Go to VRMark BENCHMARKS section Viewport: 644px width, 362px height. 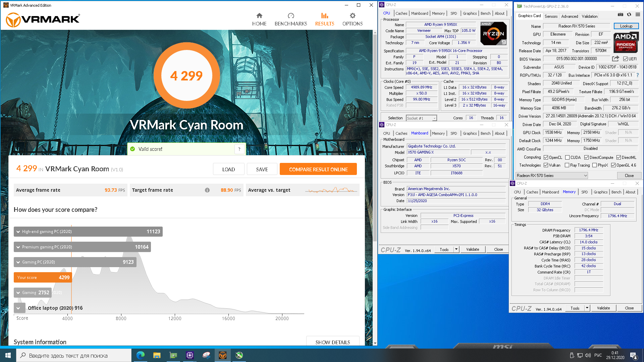291,19
